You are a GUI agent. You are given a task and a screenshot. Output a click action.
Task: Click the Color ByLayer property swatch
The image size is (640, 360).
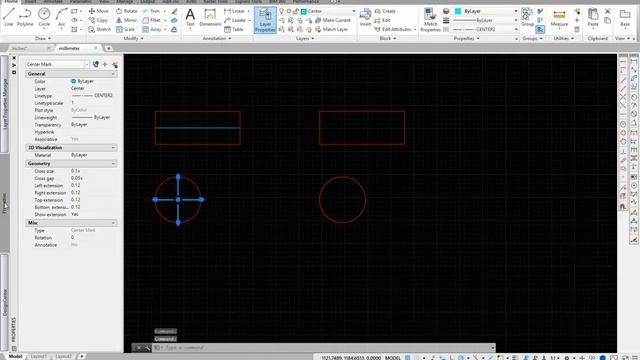click(73, 81)
